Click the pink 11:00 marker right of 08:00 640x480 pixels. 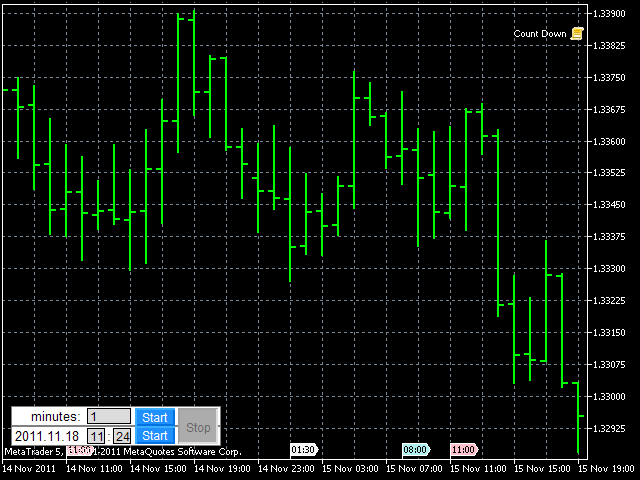[463, 450]
